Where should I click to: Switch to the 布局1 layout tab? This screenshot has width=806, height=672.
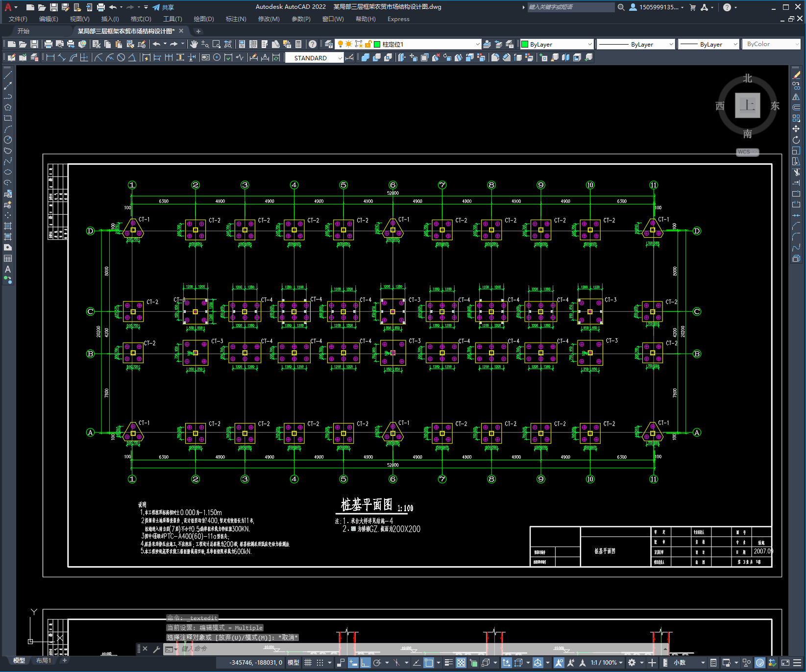point(44,661)
